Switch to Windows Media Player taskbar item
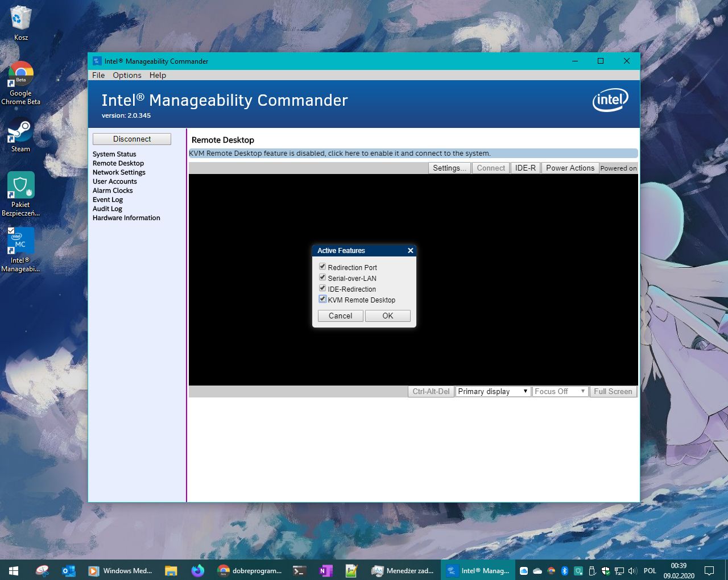Image resolution: width=728 pixels, height=580 pixels. 121,570
